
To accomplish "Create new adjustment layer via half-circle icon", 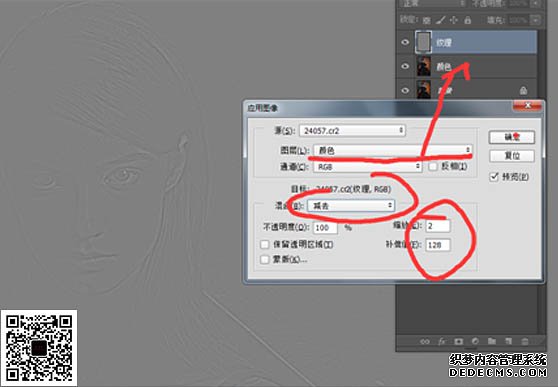I will (475, 341).
